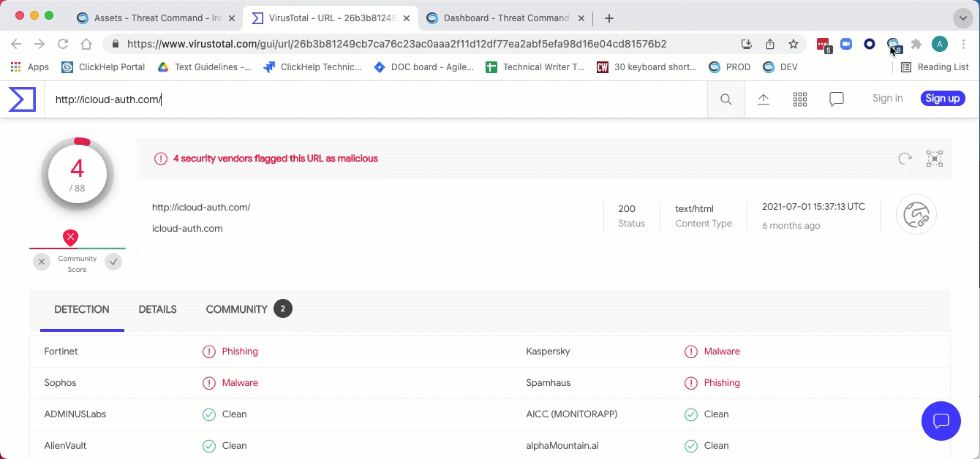
Task: Click the icloud-auth.com domain text
Action: (x=187, y=229)
